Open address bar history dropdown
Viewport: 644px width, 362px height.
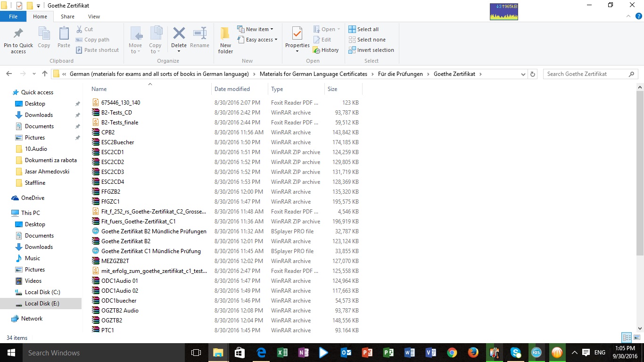click(523, 74)
